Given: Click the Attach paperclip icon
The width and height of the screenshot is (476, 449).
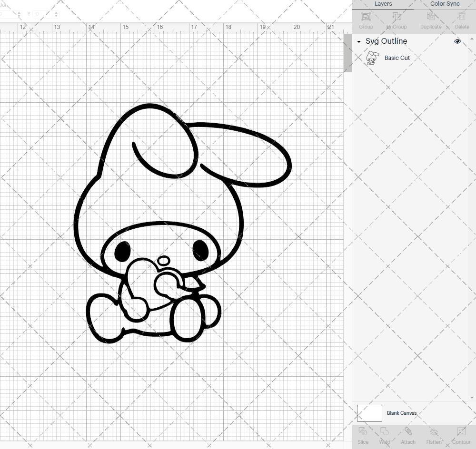Looking at the screenshot, I should [x=408, y=431].
